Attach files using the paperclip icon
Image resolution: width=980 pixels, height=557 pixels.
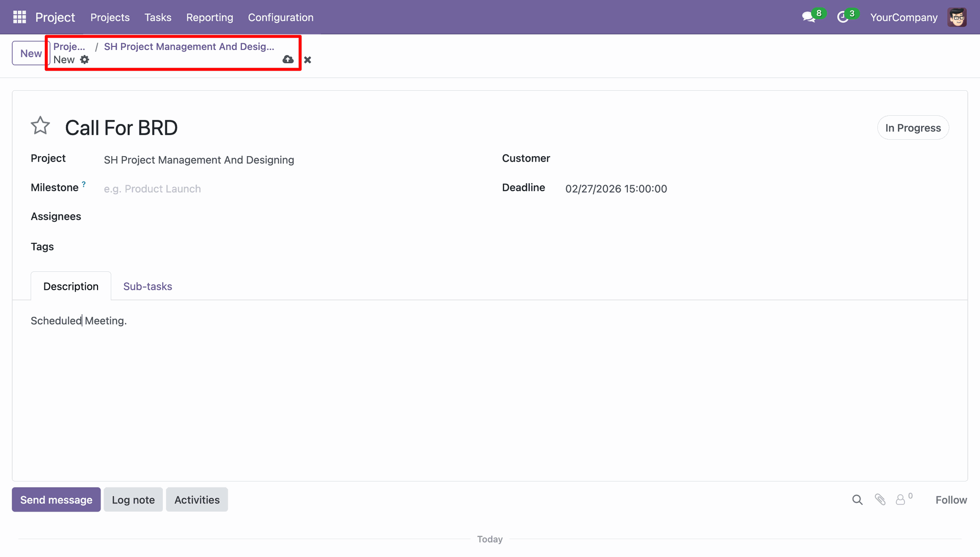tap(880, 500)
